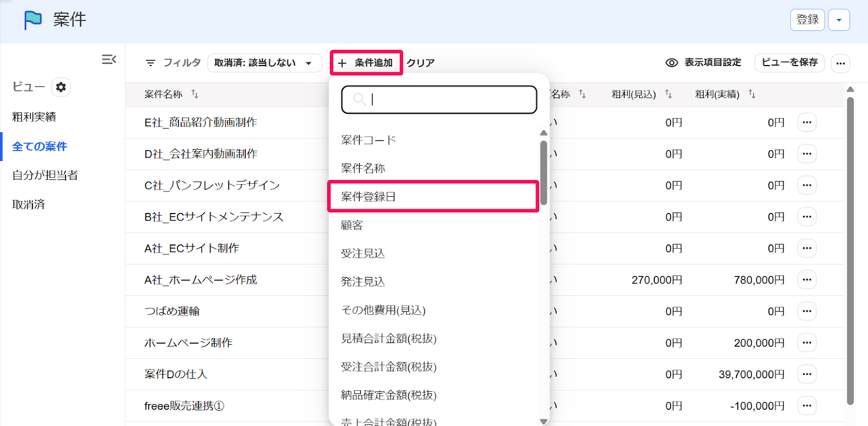This screenshot has width=868, height=426.
Task: Click the 39,700,000円 gross profit value
Action: pyautogui.click(x=751, y=374)
